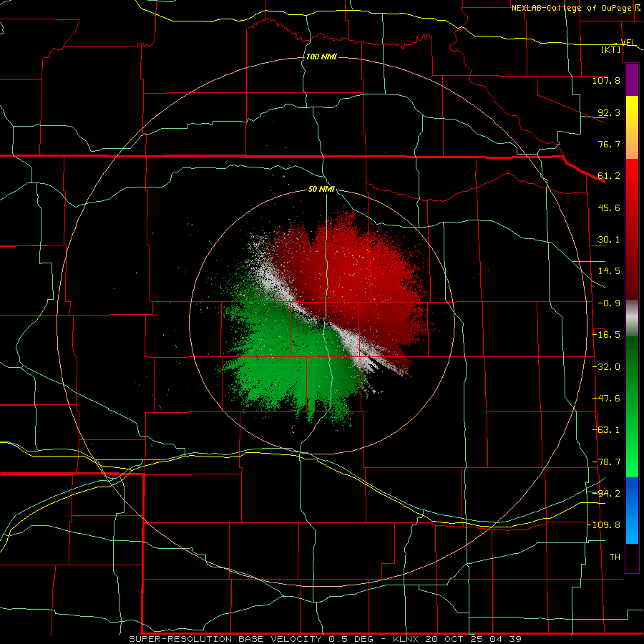Pick the red segment of the color bar

[632, 229]
